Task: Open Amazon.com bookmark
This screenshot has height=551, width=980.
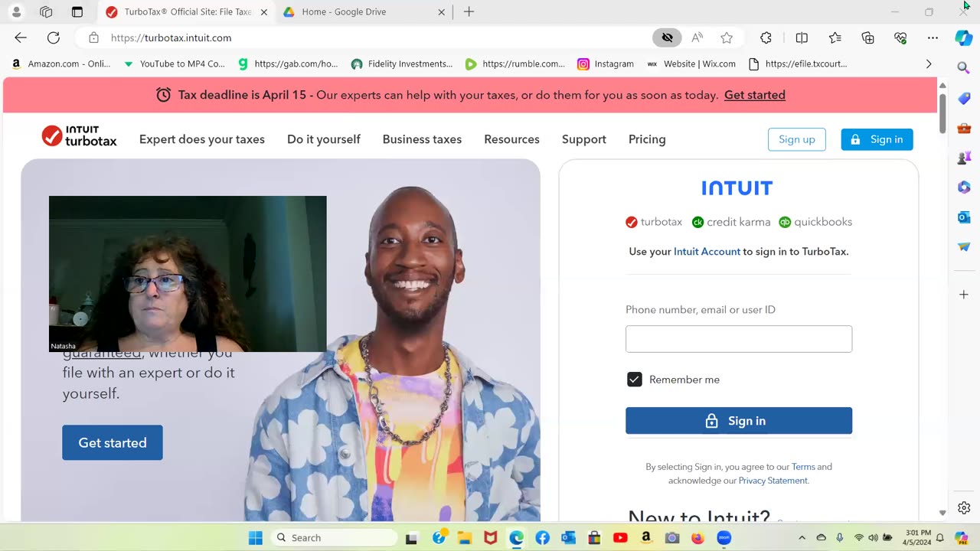Action: tap(61, 64)
